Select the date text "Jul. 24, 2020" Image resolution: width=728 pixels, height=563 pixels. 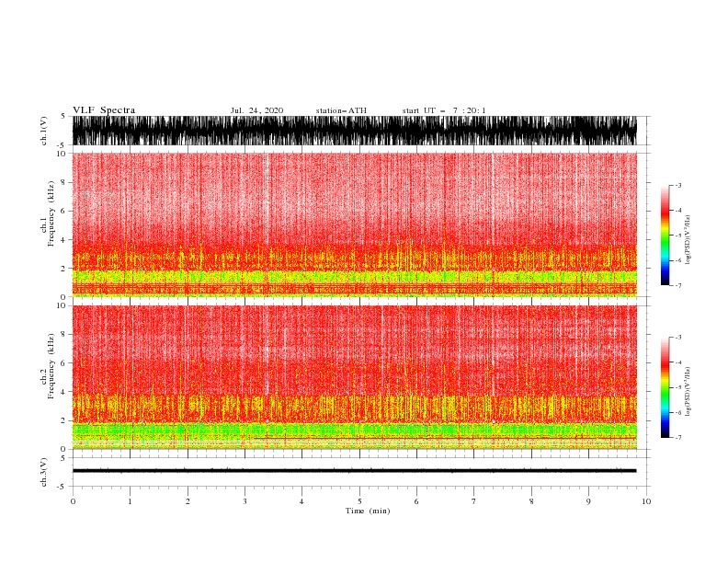pos(256,110)
